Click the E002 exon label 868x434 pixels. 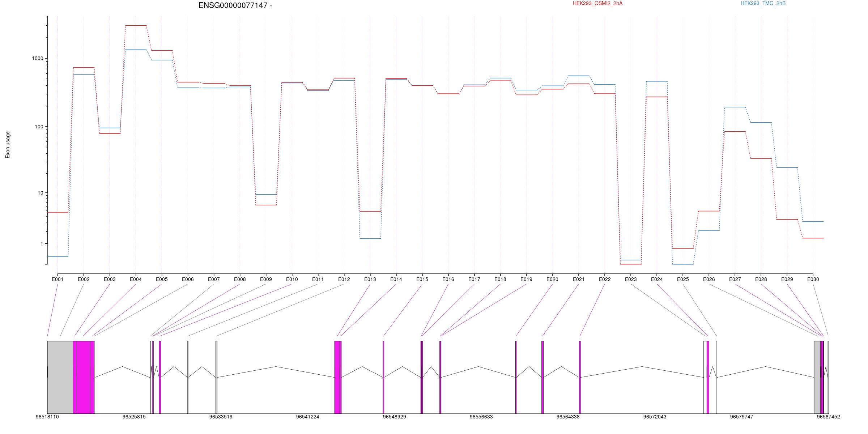[84, 279]
